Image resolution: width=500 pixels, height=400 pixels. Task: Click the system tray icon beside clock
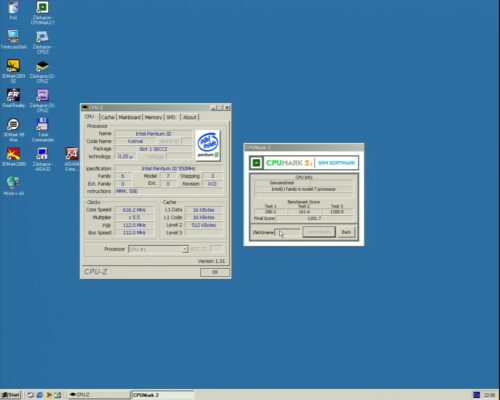pyautogui.click(x=476, y=395)
